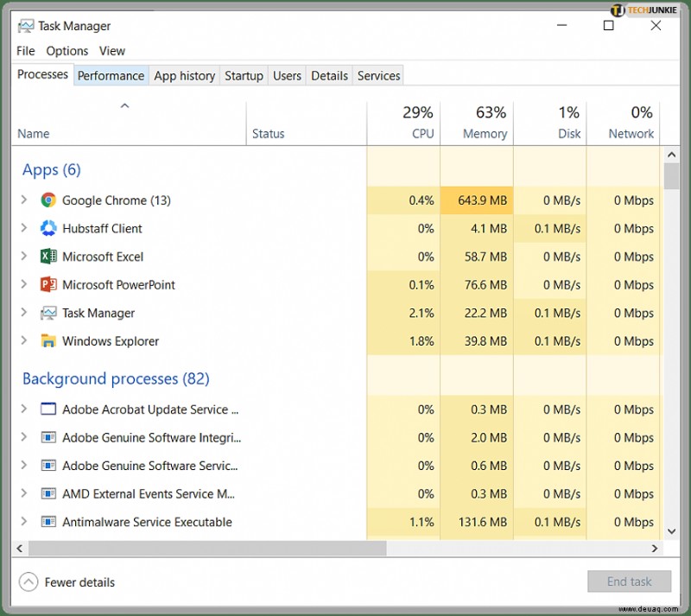The width and height of the screenshot is (691, 616).
Task: Switch to the Performance tab
Action: [x=111, y=76]
